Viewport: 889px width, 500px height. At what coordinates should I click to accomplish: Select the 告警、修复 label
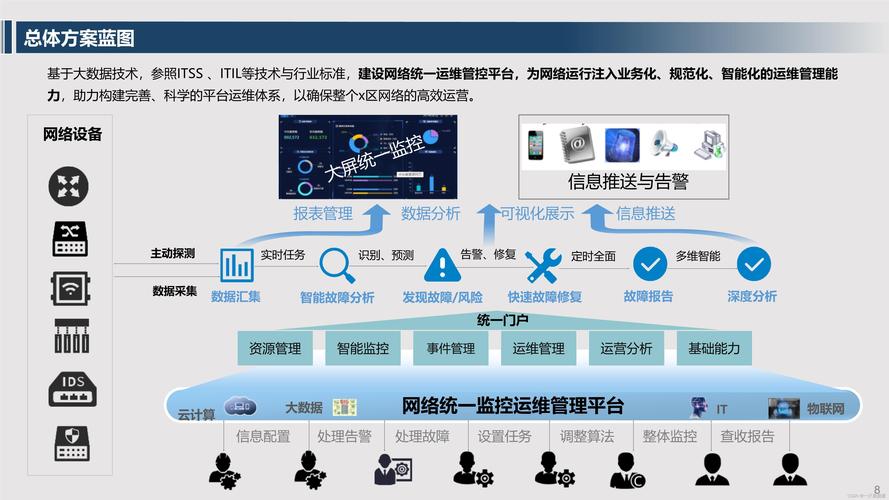coord(488,255)
